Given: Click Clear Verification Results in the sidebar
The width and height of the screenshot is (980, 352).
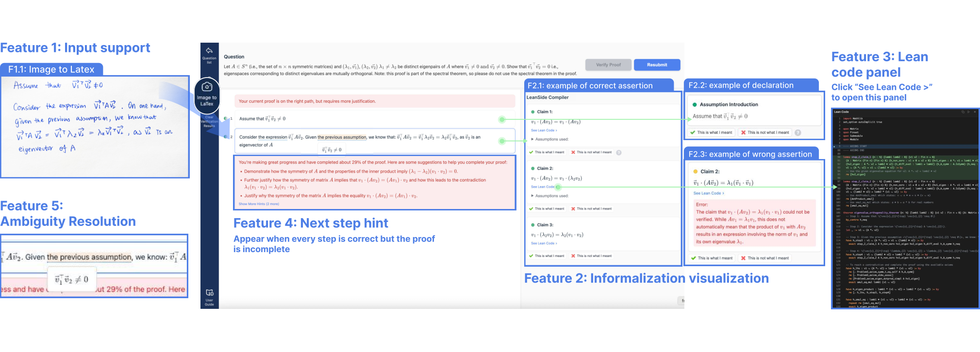Looking at the screenshot, I should point(209,121).
